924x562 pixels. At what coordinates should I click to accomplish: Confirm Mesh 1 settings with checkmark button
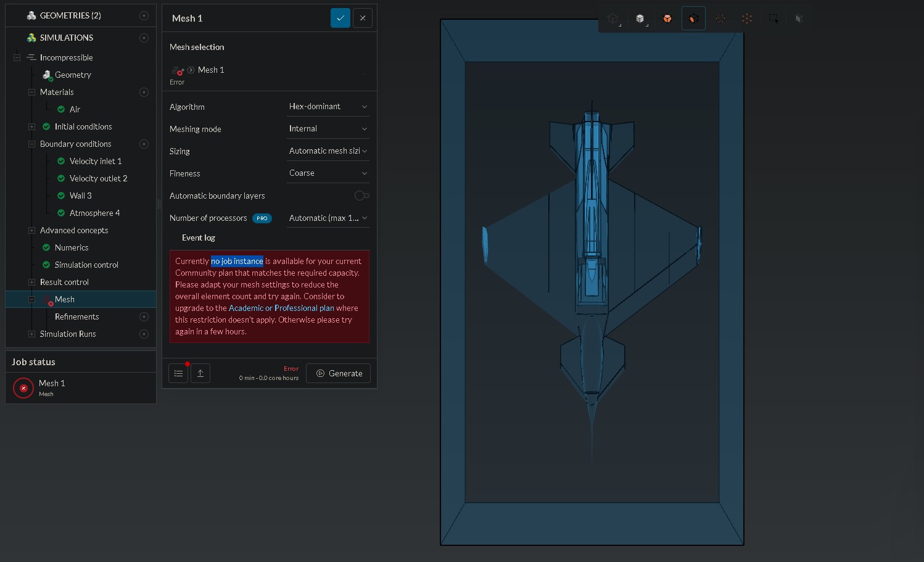tap(340, 19)
